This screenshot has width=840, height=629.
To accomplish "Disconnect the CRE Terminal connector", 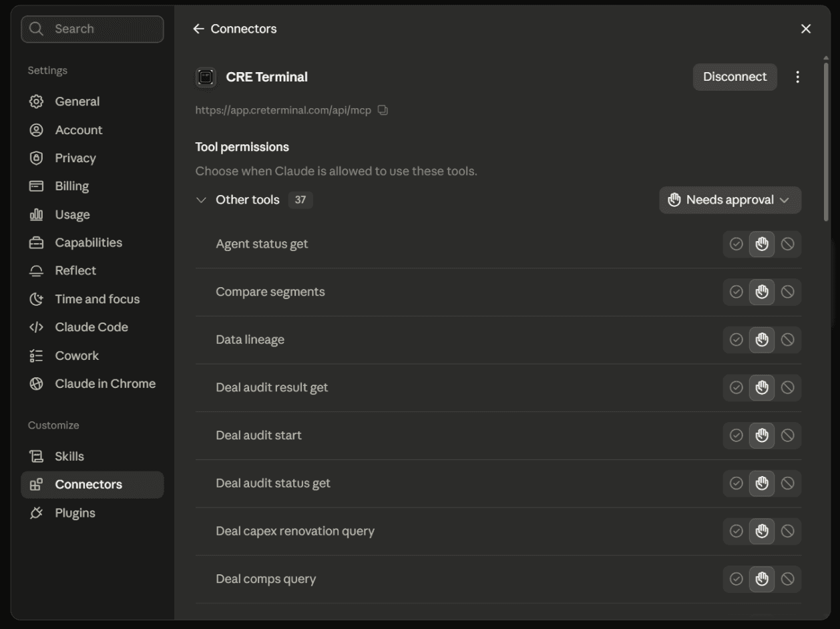I will pos(734,77).
